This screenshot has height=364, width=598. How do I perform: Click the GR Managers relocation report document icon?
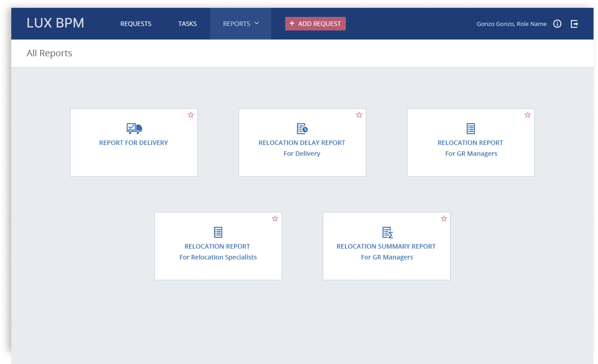471,128
